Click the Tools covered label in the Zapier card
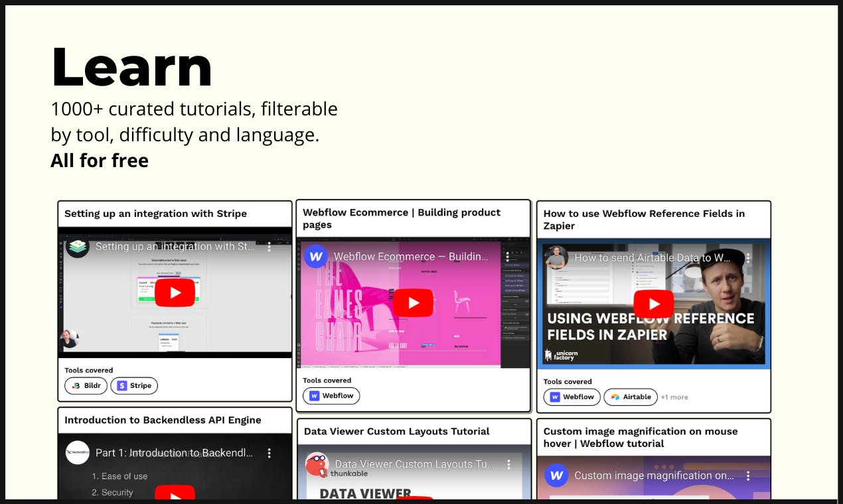 (568, 381)
